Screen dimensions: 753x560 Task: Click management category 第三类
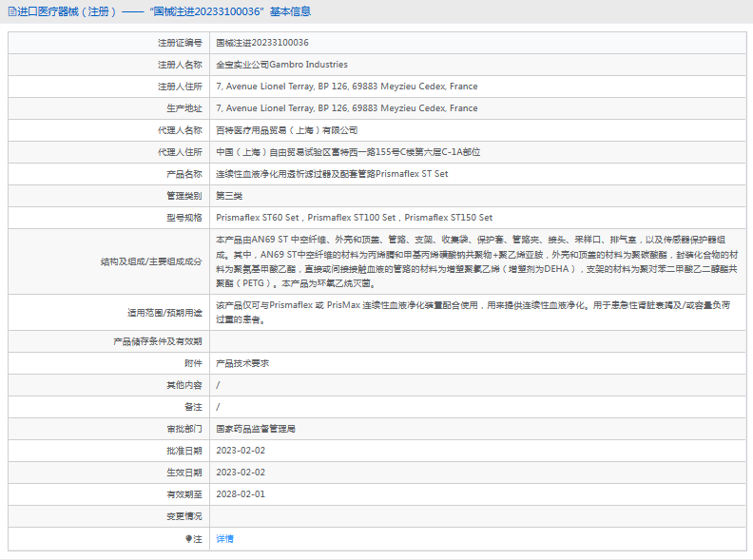[x=229, y=196]
